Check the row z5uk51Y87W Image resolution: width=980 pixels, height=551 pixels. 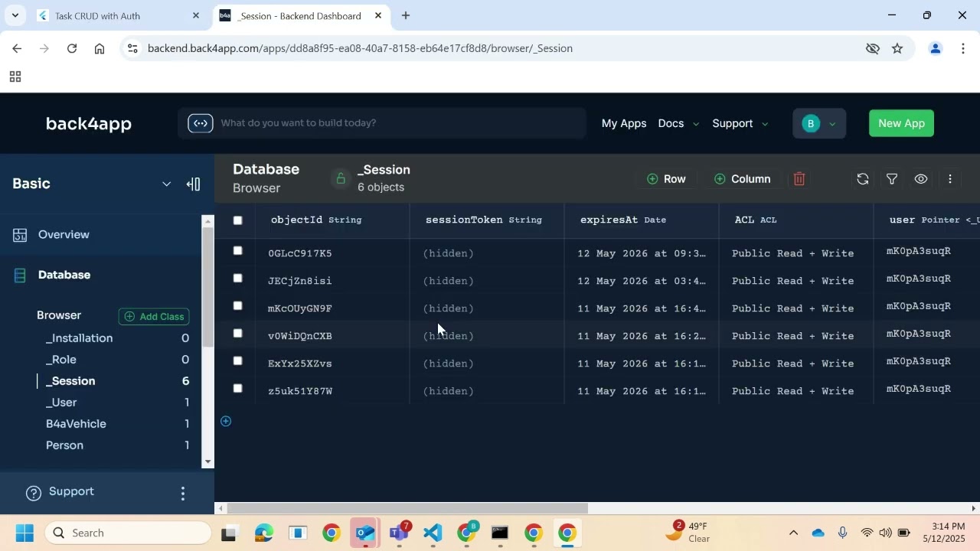point(237,389)
